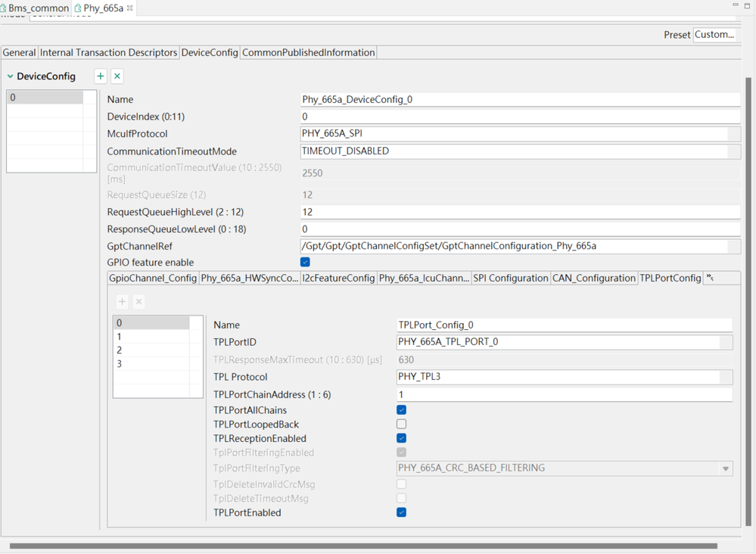Viewport: 756px width, 554px height.
Task: Add a new DeviceConfig entry
Action: [101, 76]
